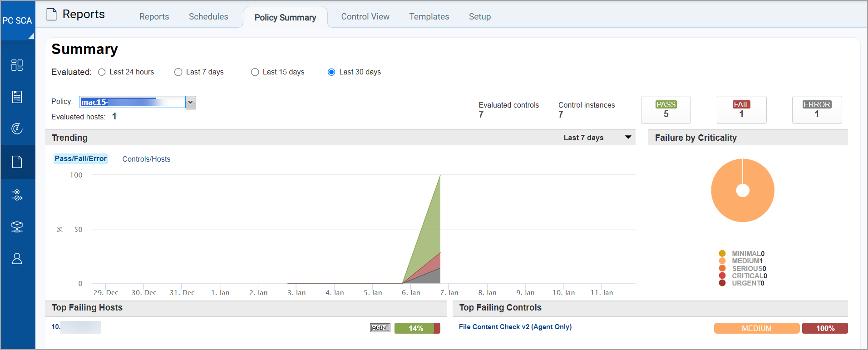Screen dimensions: 868x350
Task: Open the PC SCA module picker
Action: tap(17, 21)
